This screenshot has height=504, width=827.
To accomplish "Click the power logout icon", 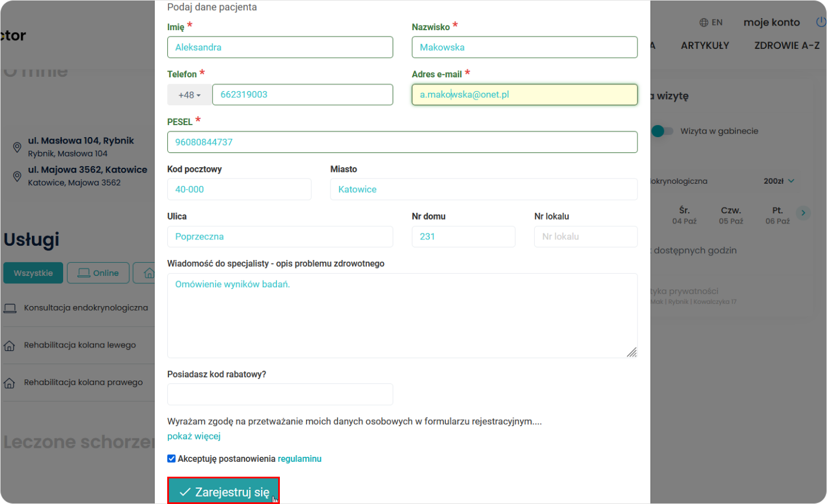I will tap(821, 22).
